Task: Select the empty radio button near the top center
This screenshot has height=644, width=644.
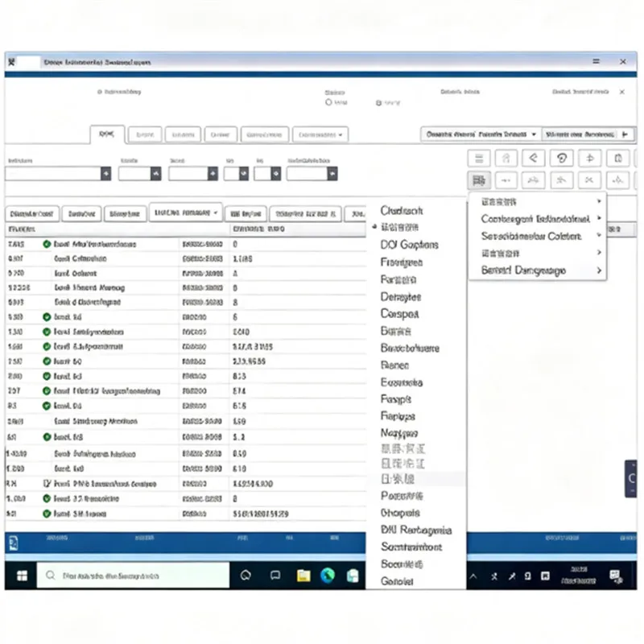Action: [x=328, y=102]
